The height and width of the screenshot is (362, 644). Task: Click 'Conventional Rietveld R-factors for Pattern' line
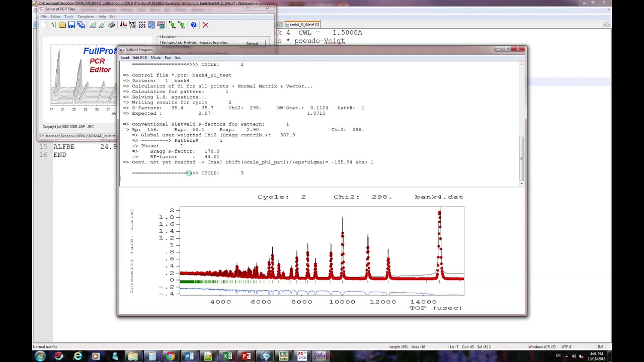click(x=206, y=124)
